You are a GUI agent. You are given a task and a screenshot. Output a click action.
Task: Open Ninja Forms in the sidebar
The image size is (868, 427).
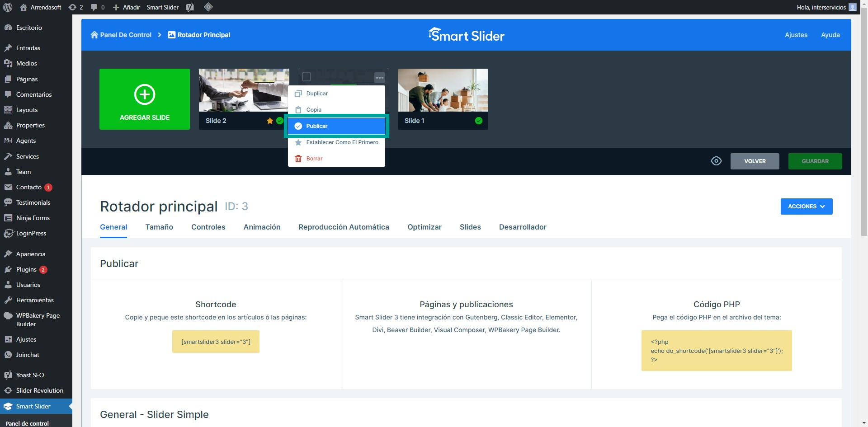(36, 218)
